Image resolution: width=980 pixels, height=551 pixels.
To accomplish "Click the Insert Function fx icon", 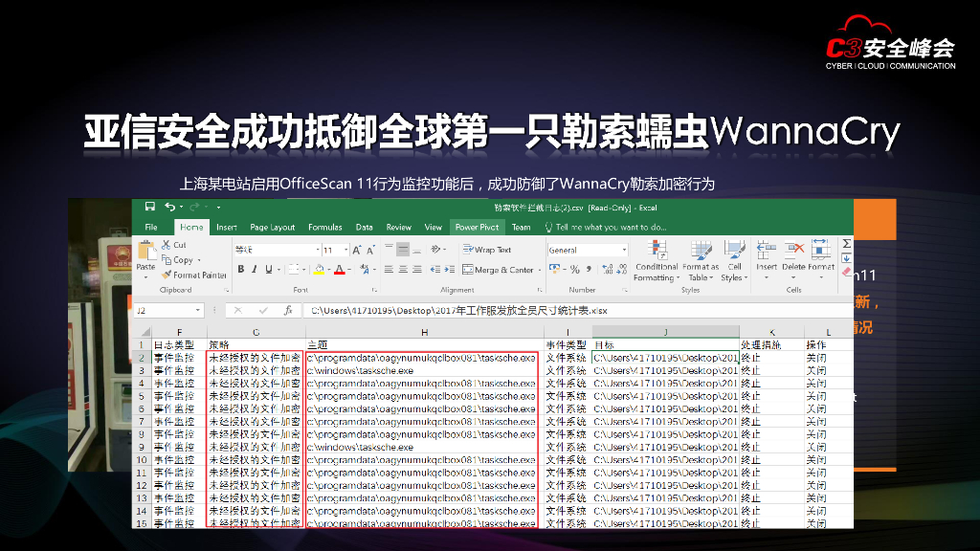I will tap(287, 311).
